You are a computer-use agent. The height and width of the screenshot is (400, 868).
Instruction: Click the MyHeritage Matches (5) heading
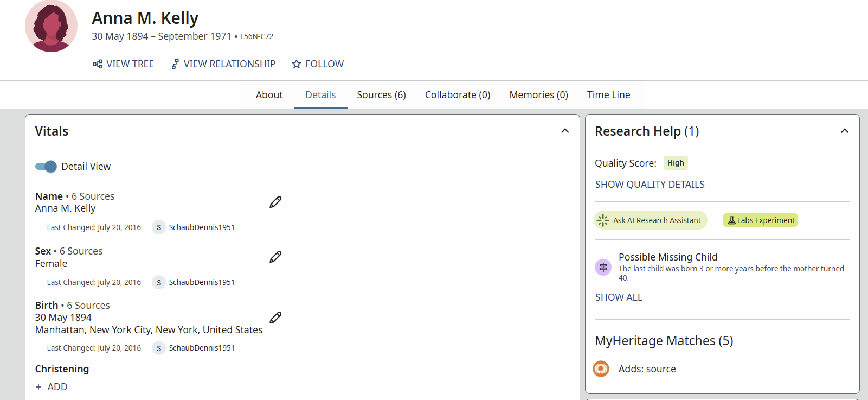(664, 341)
